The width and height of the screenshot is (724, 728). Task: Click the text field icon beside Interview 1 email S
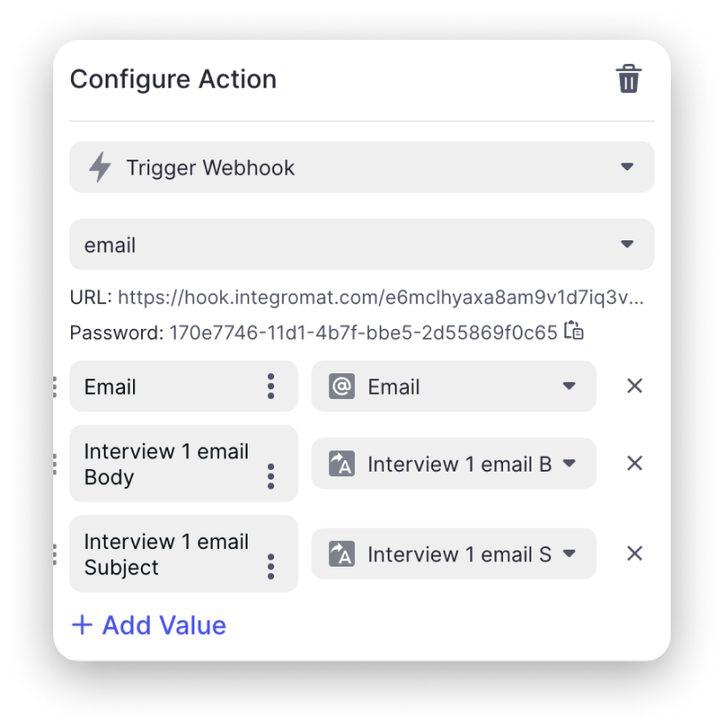[340, 553]
